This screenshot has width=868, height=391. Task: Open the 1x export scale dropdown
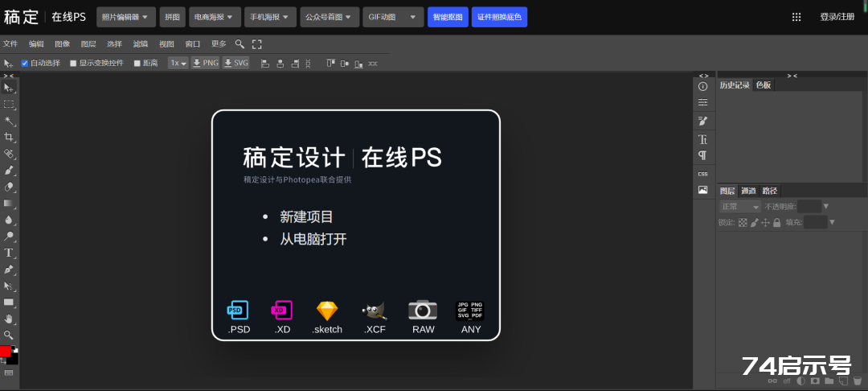click(x=178, y=63)
